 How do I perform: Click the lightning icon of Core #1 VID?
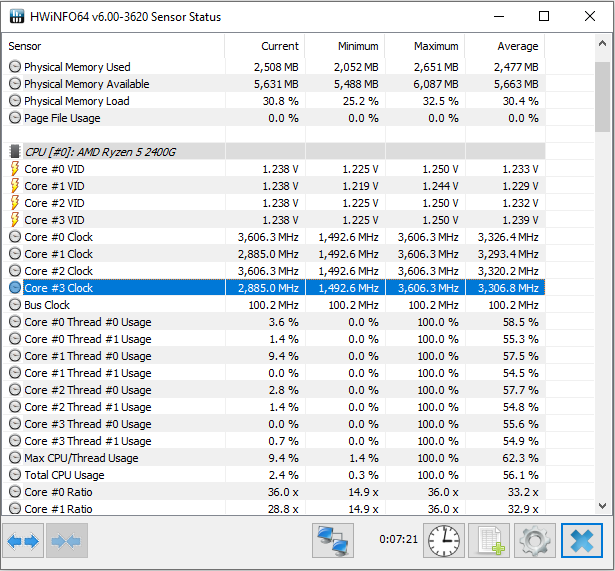(x=15, y=185)
